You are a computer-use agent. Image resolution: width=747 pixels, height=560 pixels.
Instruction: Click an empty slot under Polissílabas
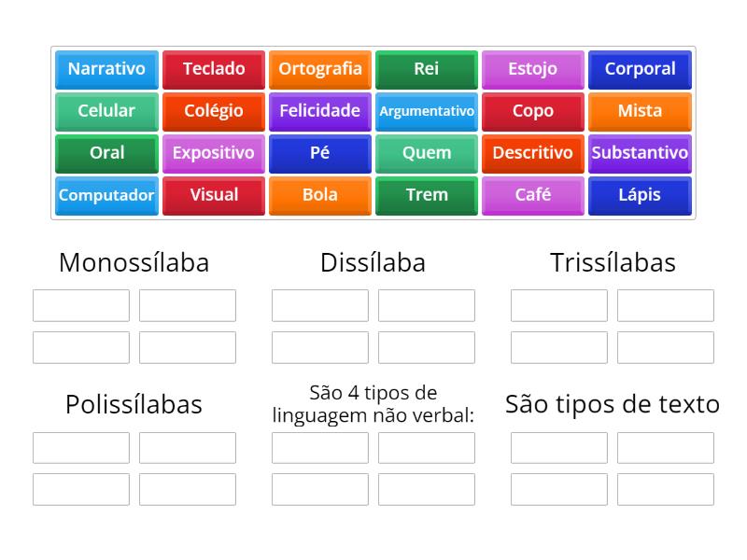(x=80, y=448)
